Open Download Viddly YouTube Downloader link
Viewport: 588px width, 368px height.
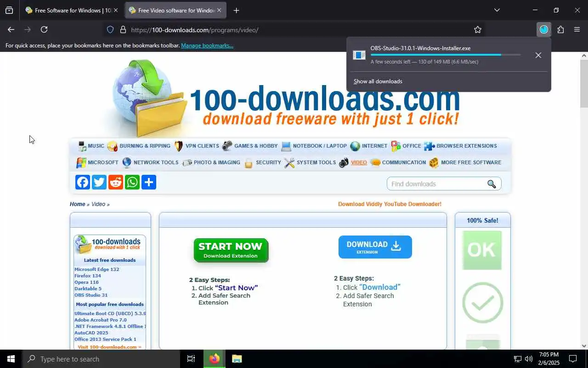(x=390, y=204)
